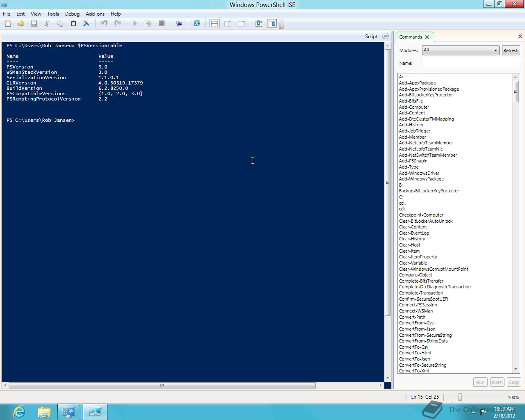Open Server Manager from taskbar

pyautogui.click(x=68, y=412)
